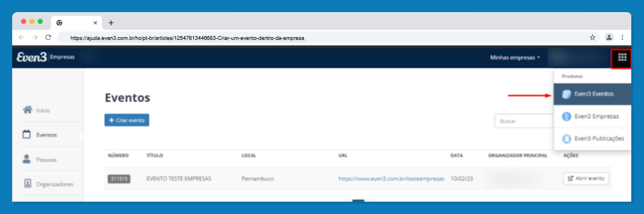Expand the Minhas empresas dropdown
Image resolution: width=644 pixels, height=214 pixels.
515,58
